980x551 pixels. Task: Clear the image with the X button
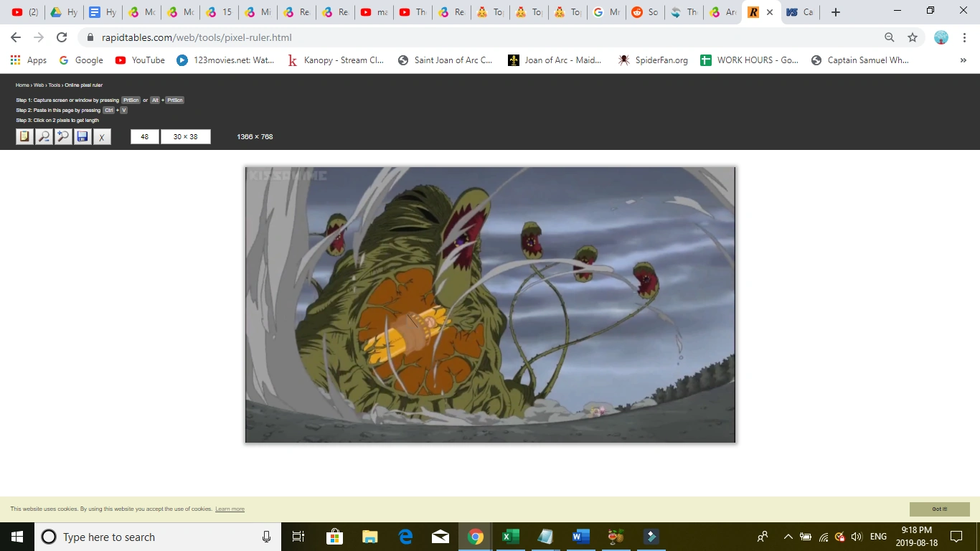click(102, 136)
